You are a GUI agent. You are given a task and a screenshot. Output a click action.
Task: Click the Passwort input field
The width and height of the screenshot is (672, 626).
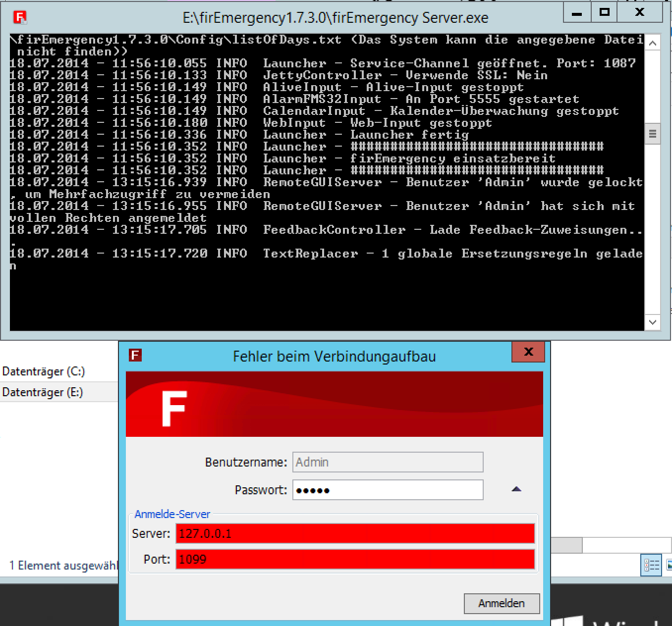(x=388, y=490)
